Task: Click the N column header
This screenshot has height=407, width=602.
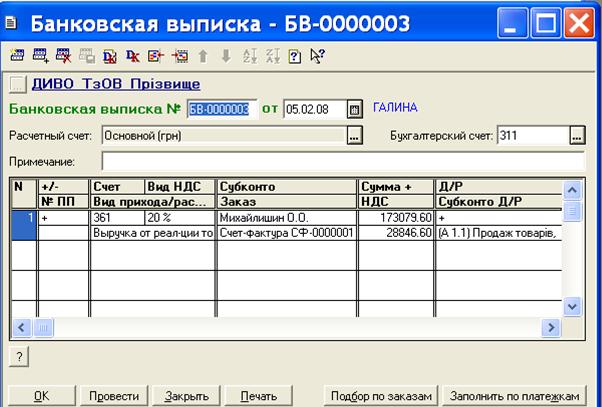Action: (24, 194)
